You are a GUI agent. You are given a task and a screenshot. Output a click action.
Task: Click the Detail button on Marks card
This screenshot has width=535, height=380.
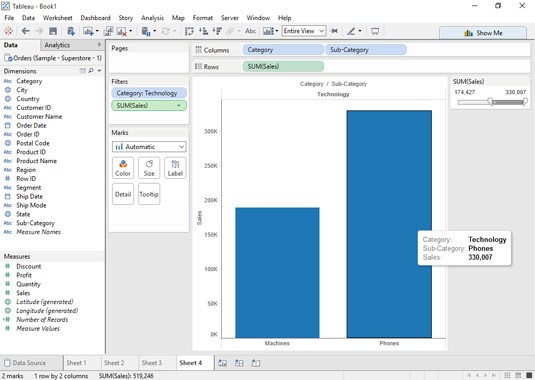[x=123, y=194]
